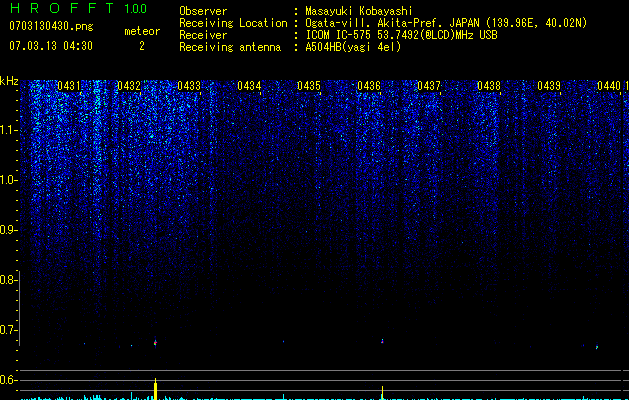Click observer name Masayuki Kobayashi
This screenshot has width=629, height=400.
[359, 11]
